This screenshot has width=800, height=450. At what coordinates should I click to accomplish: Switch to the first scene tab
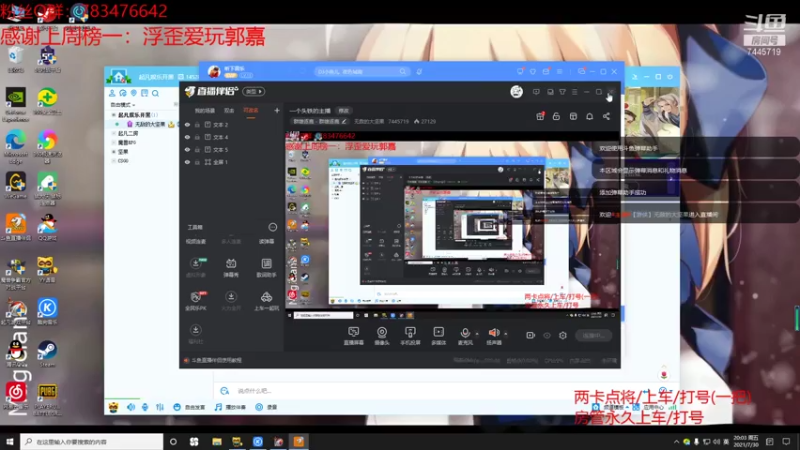click(x=205, y=111)
